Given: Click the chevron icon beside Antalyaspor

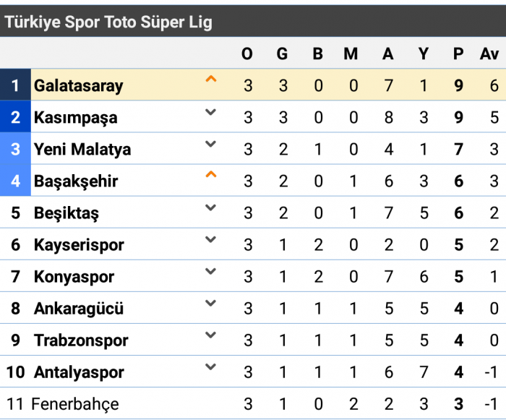Looking at the screenshot, I should [211, 367].
